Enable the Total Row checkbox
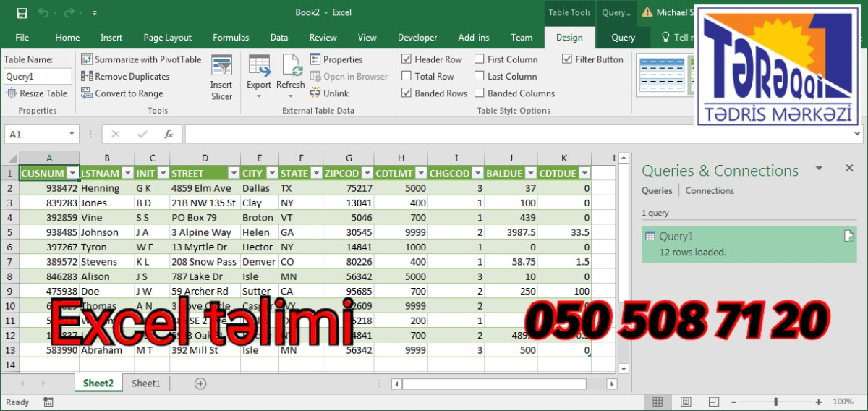The width and height of the screenshot is (868, 411). tap(407, 76)
